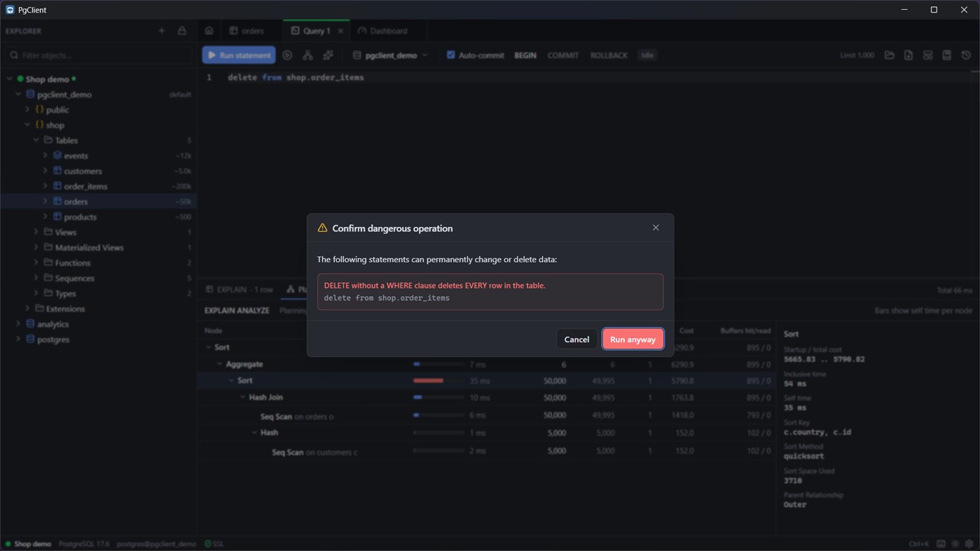Click the Hash Join 10 ms timing bar
Screen dimensions: 980x551
[418, 398]
